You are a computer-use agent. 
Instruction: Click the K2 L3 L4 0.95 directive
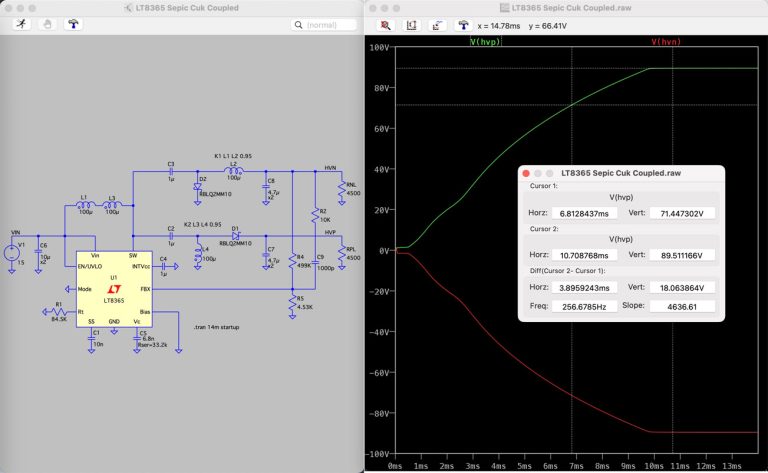pos(202,224)
